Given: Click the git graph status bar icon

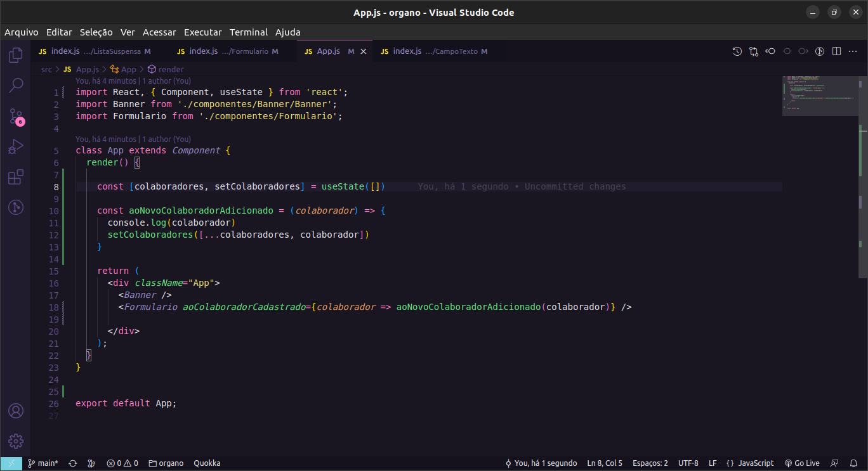Looking at the screenshot, I should (91, 463).
